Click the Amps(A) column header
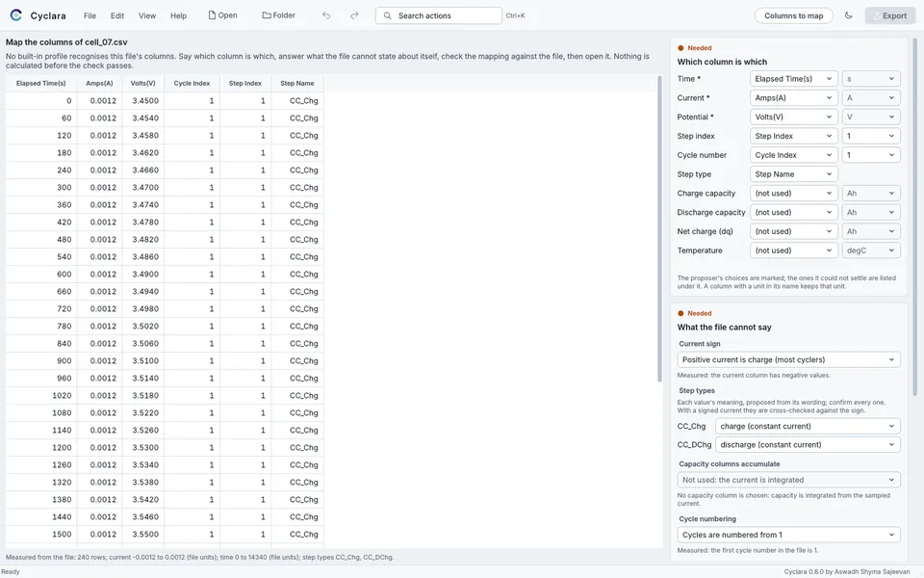Image resolution: width=924 pixels, height=578 pixels. (99, 83)
